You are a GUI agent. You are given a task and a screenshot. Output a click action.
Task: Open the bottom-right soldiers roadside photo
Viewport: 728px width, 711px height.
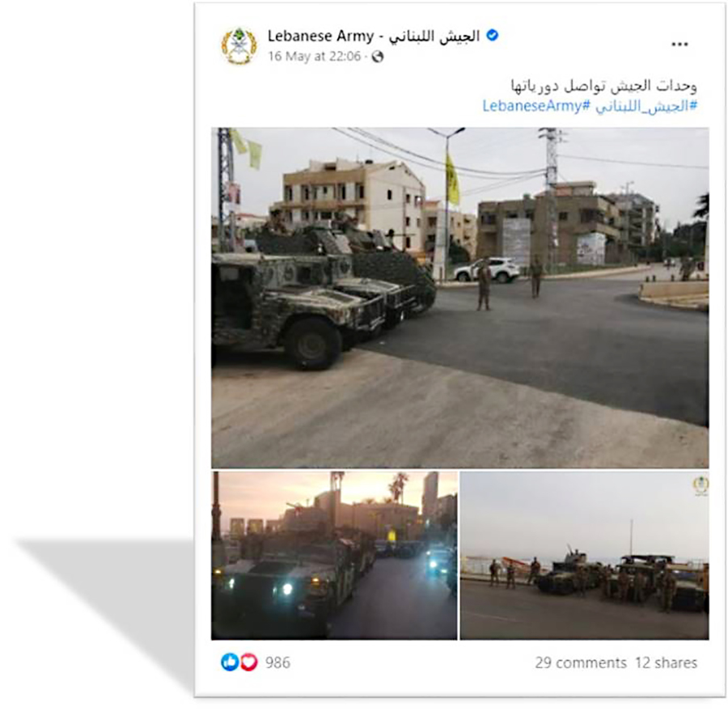(585, 556)
